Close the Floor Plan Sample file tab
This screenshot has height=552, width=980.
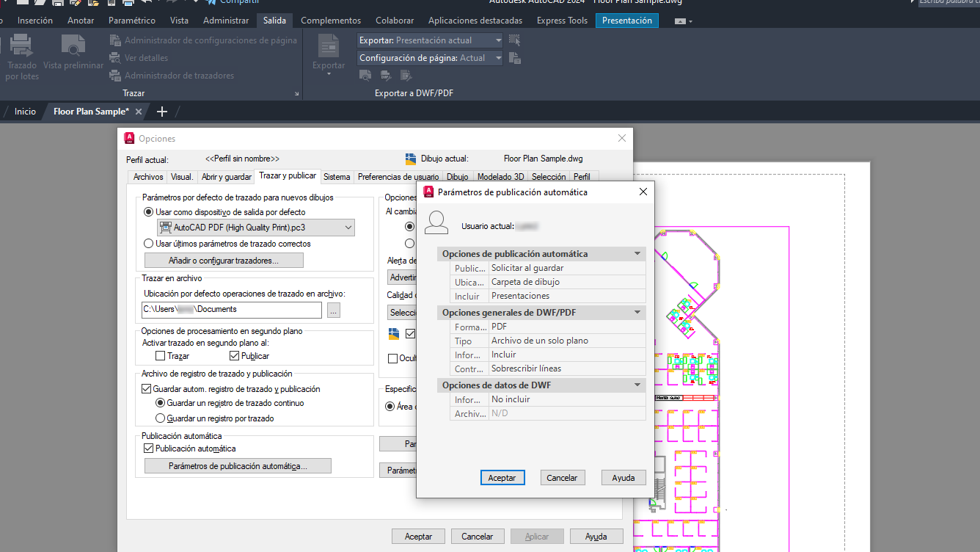pyautogui.click(x=139, y=112)
